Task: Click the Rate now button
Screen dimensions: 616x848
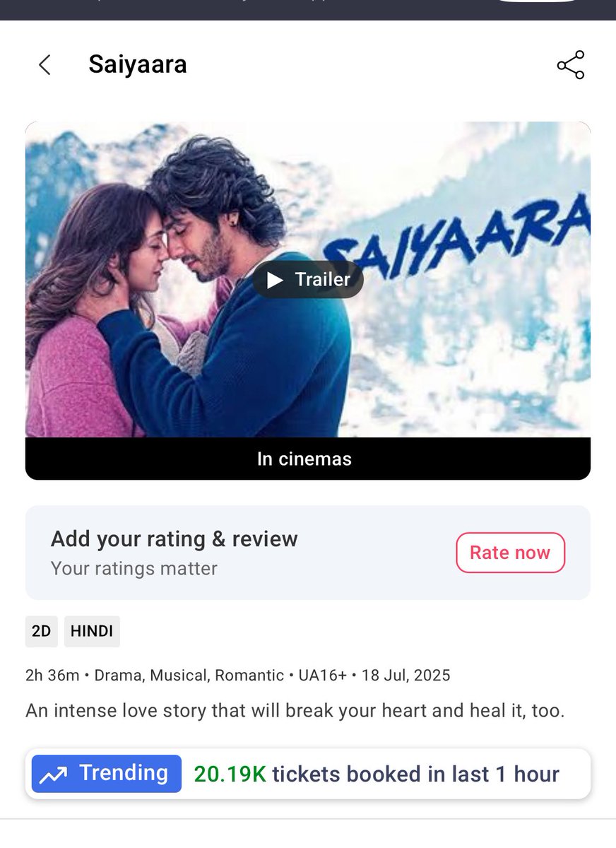Action: pyautogui.click(x=510, y=553)
